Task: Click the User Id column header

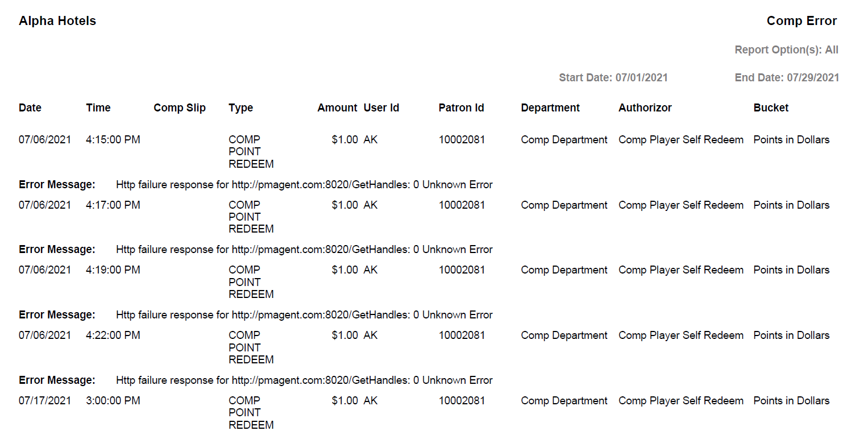Action: (x=381, y=108)
